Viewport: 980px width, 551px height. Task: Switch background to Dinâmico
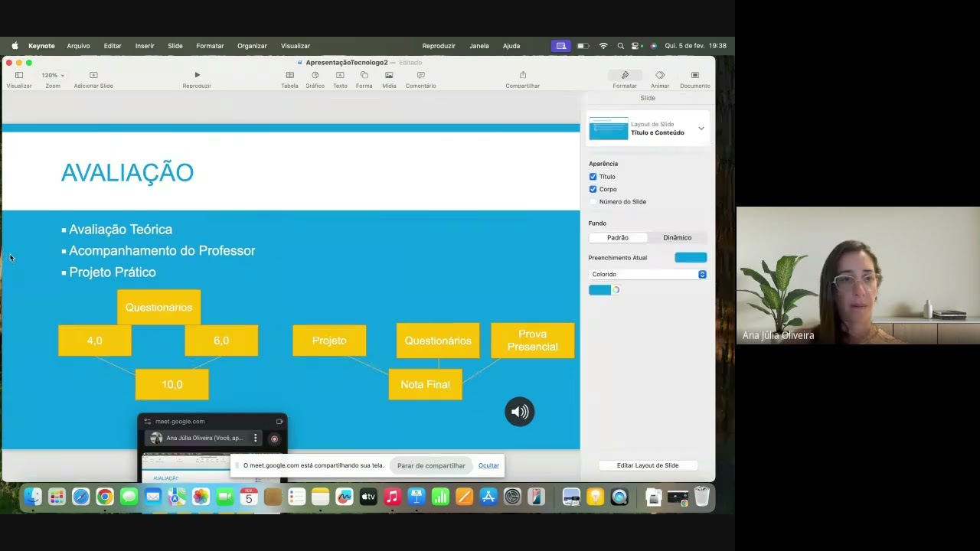(x=677, y=237)
